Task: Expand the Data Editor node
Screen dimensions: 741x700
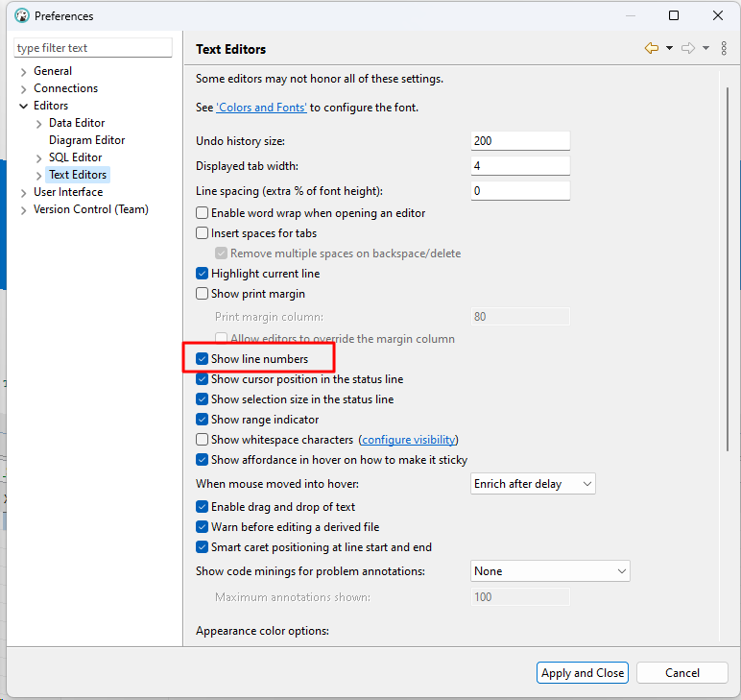Action: [x=38, y=124]
